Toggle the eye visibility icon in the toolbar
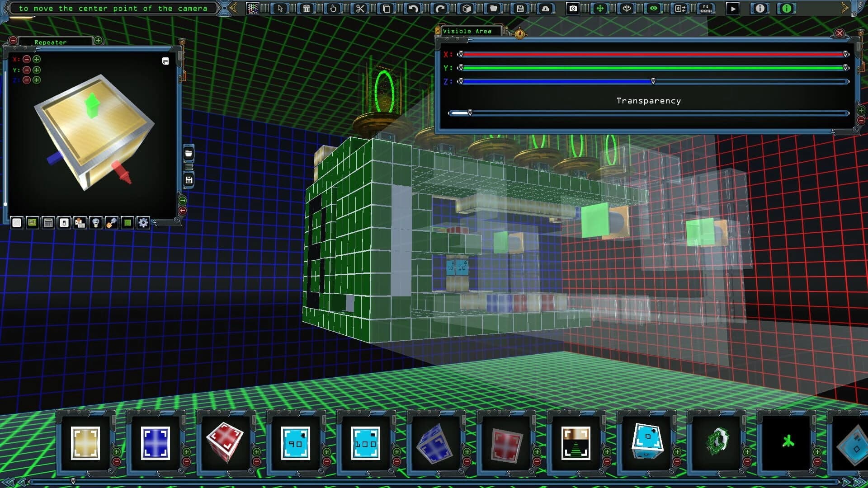Viewport: 868px width, 488px height. click(x=654, y=8)
